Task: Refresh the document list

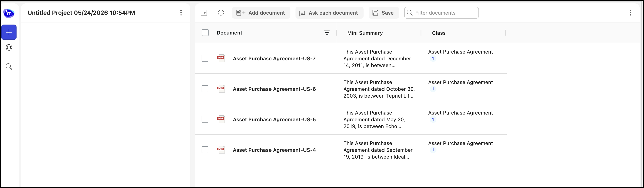Action: [x=221, y=13]
